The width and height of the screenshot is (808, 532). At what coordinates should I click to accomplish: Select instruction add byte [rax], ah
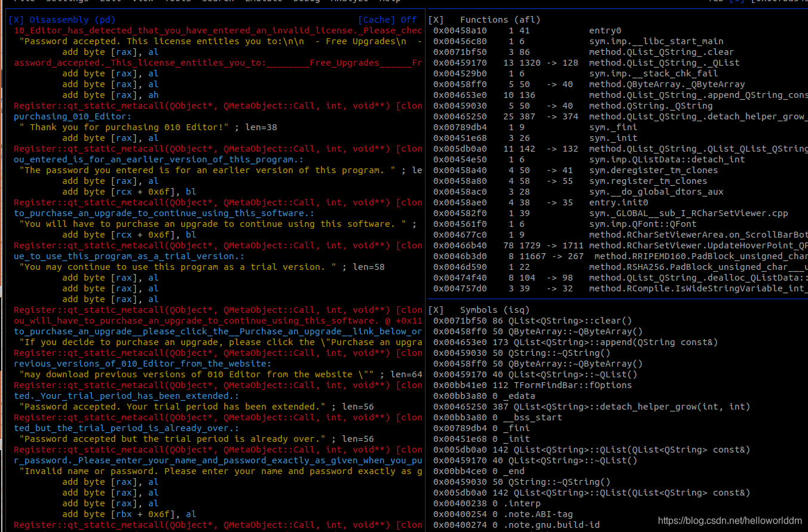pos(111,95)
